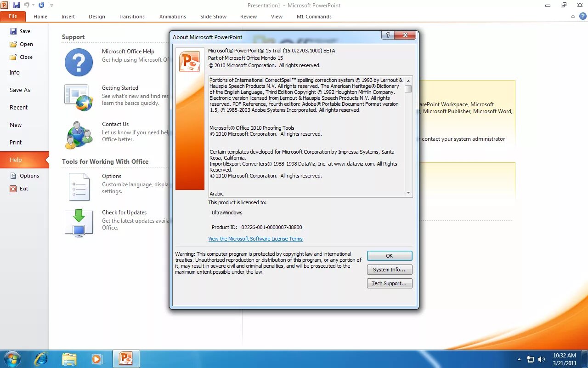Click the Microsoft Office Help heading text
Image resolution: width=588 pixels, height=368 pixels.
click(128, 52)
